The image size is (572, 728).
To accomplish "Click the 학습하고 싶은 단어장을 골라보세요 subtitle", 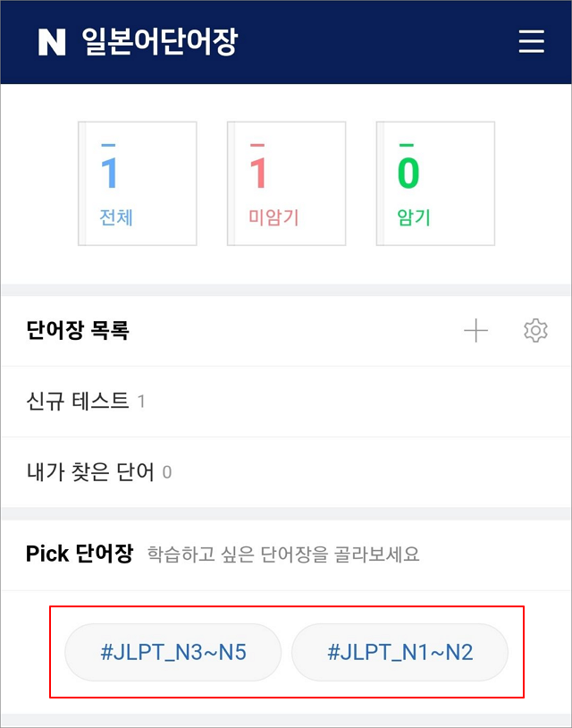I will click(283, 554).
